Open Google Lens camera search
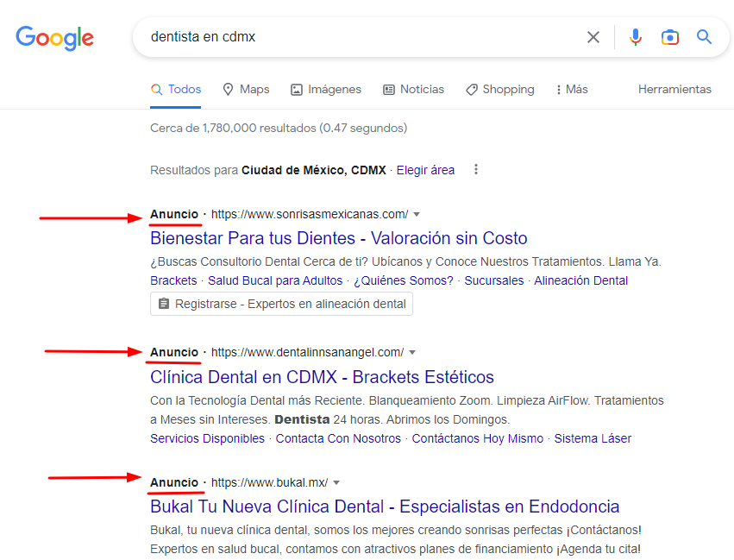Image resolution: width=734 pixels, height=560 pixels. pyautogui.click(x=670, y=37)
